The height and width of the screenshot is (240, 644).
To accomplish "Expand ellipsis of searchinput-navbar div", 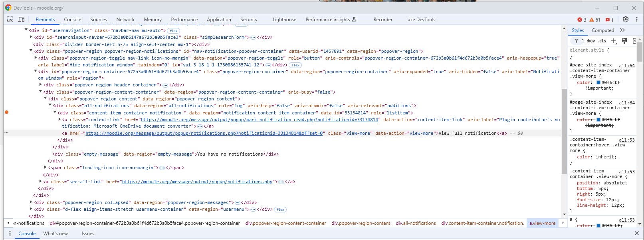I will [253, 38].
